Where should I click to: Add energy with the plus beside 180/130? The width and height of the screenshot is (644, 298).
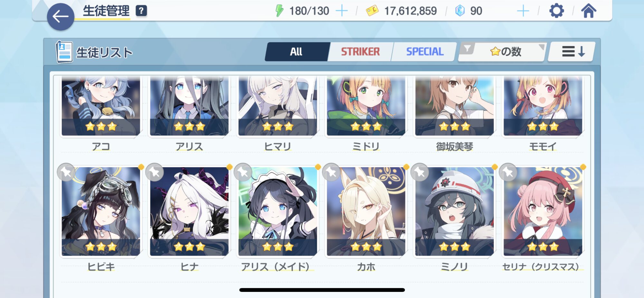(x=342, y=11)
